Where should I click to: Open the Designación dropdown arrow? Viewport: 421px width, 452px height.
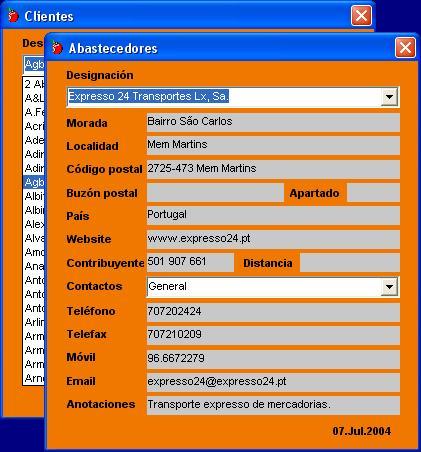click(389, 97)
